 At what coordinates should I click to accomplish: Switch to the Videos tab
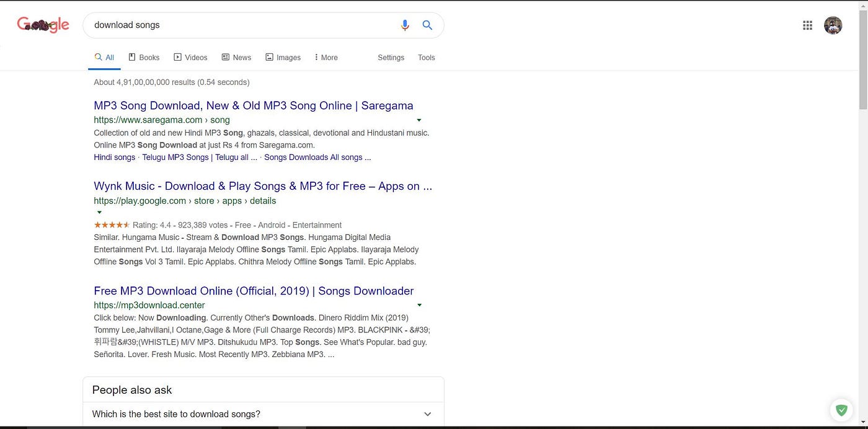tap(190, 58)
